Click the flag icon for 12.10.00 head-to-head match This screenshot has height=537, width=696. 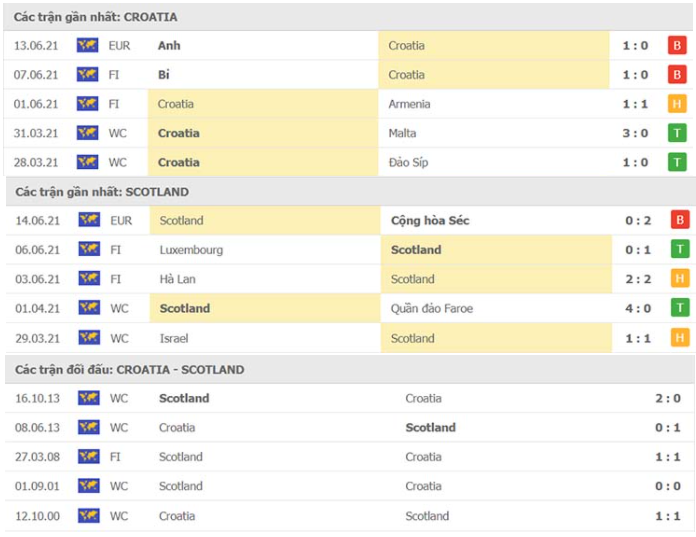[x=88, y=516]
